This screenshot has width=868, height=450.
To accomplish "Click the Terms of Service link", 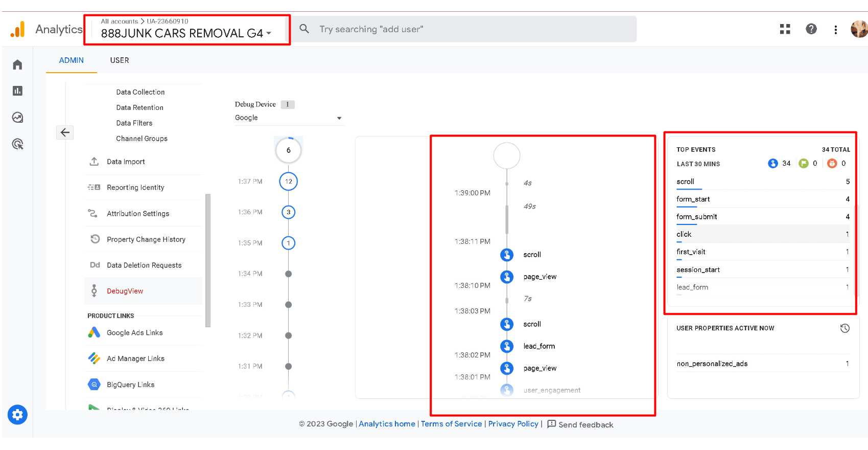I will click(451, 424).
